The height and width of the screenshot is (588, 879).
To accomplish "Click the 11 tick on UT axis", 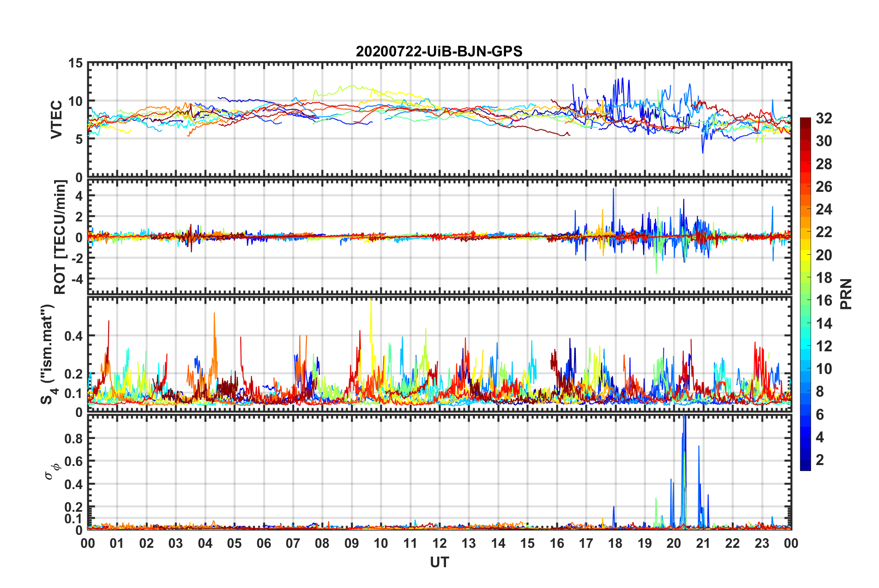I will pyautogui.click(x=410, y=543).
